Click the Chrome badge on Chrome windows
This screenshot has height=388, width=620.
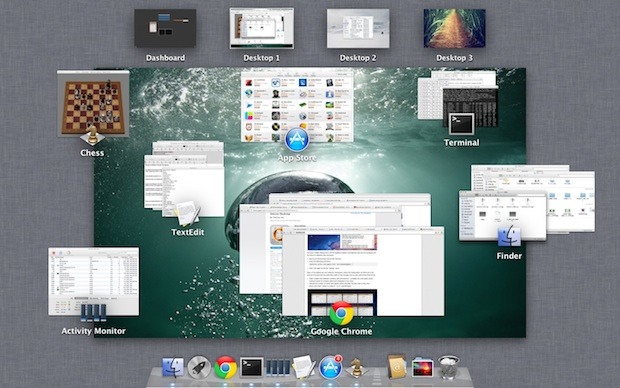(x=341, y=313)
